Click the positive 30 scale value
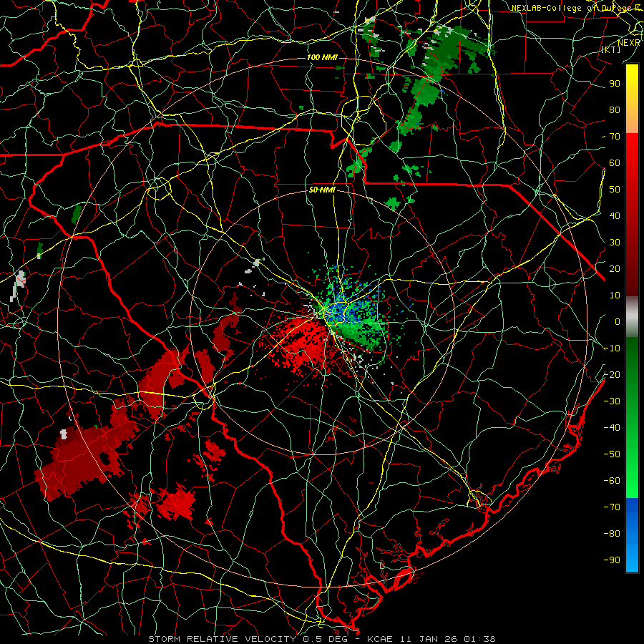The image size is (644, 644). pyautogui.click(x=615, y=243)
